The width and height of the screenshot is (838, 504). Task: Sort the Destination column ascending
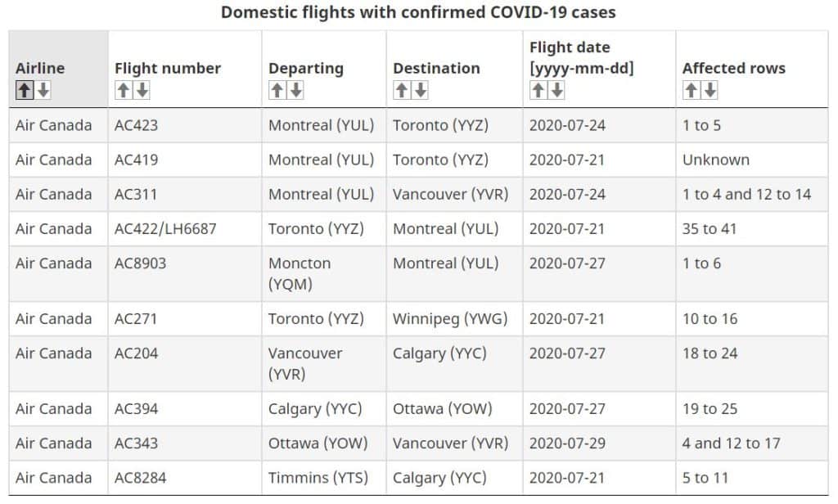click(402, 90)
